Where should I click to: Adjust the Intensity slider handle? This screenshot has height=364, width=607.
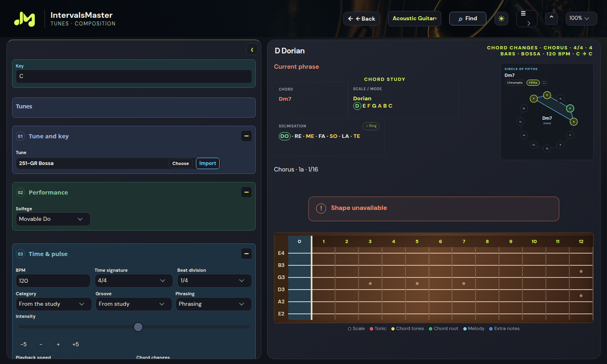pyautogui.click(x=138, y=327)
